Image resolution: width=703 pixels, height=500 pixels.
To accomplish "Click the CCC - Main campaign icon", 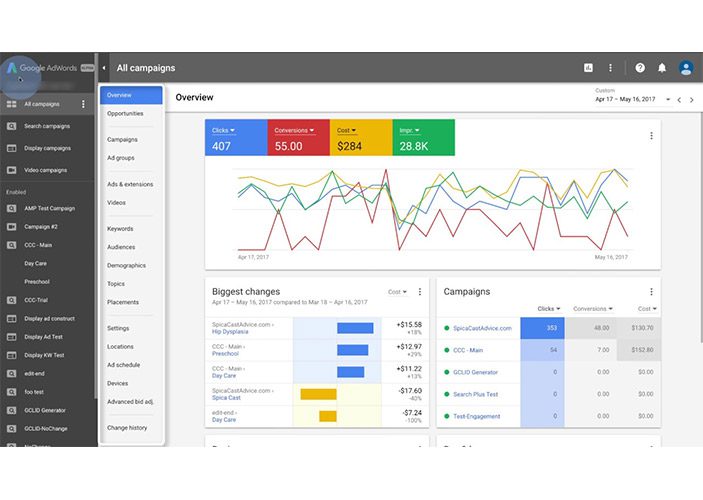I will [12, 245].
